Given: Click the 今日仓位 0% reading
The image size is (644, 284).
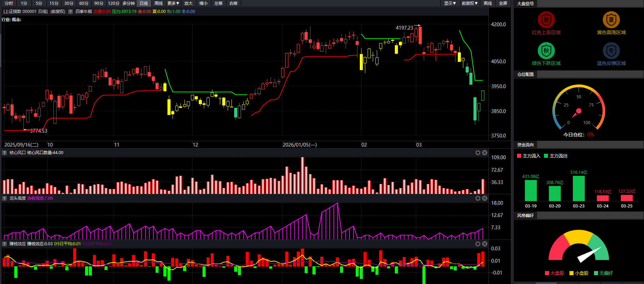Looking at the screenshot, I should [x=579, y=135].
